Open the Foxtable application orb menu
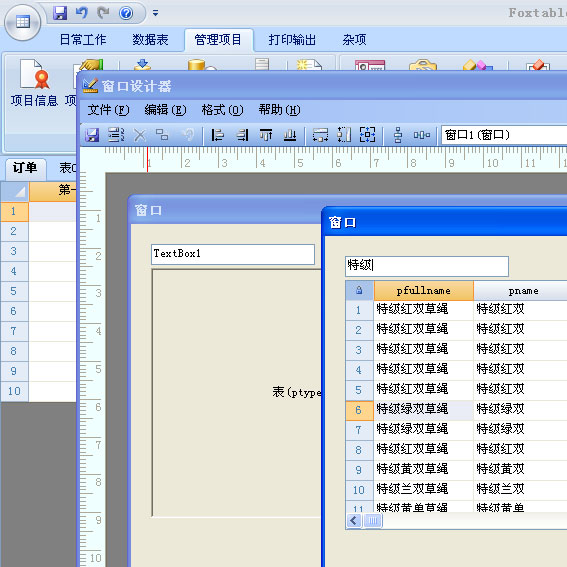This screenshot has height=567, width=567. coord(22,22)
